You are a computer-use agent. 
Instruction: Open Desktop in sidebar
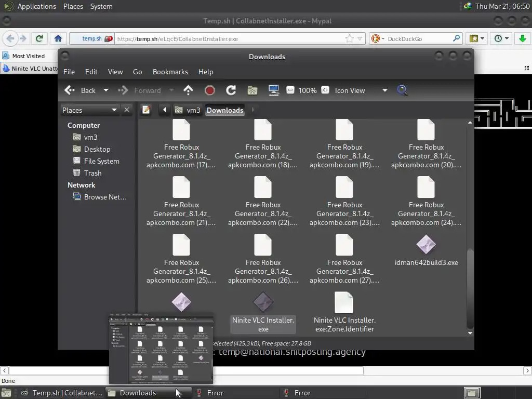92,149
